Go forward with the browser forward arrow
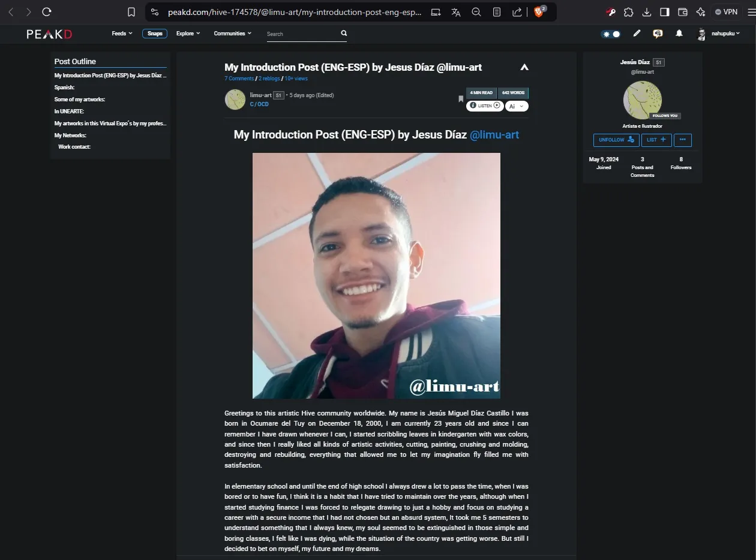756x560 pixels. click(28, 11)
